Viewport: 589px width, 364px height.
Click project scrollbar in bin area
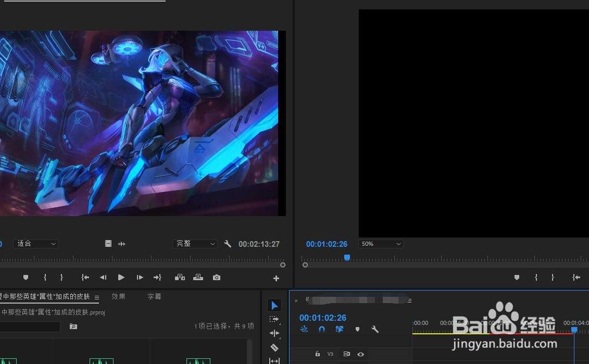pyautogui.click(x=249, y=351)
